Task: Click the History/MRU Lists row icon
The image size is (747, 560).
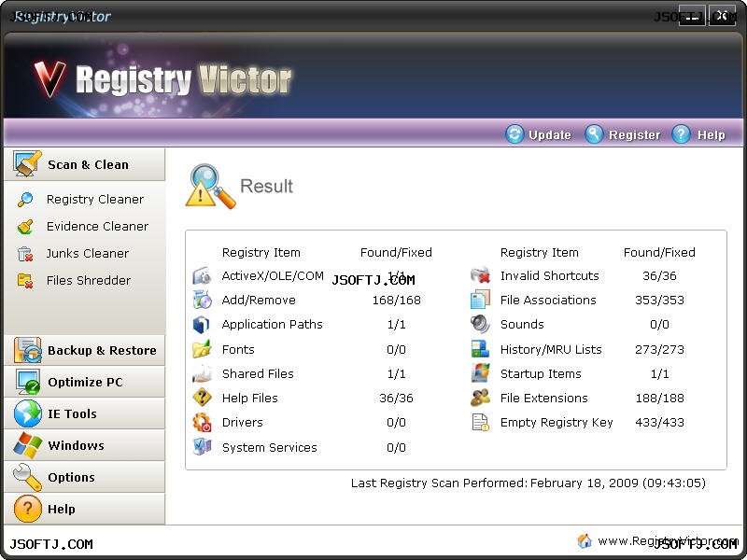Action: 480,349
